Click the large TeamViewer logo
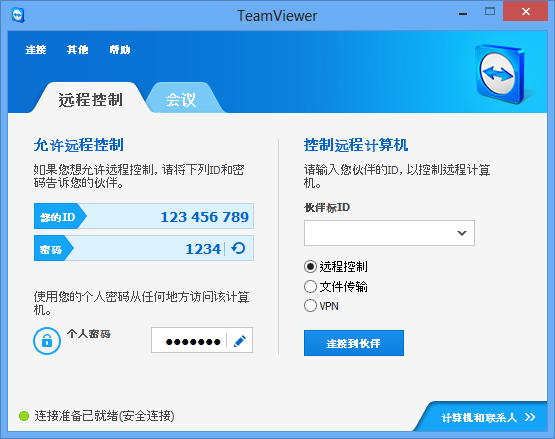The width and height of the screenshot is (555, 439). click(x=500, y=74)
